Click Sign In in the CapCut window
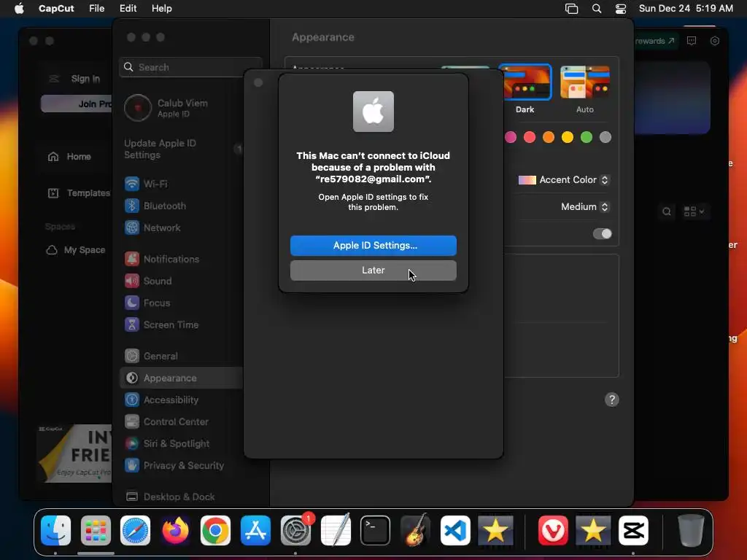747x560 pixels. coord(86,79)
